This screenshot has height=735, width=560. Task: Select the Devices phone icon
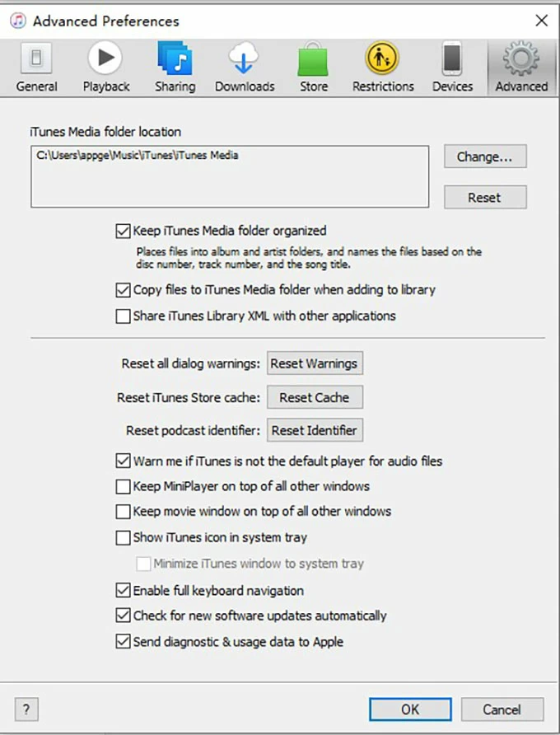tap(452, 60)
